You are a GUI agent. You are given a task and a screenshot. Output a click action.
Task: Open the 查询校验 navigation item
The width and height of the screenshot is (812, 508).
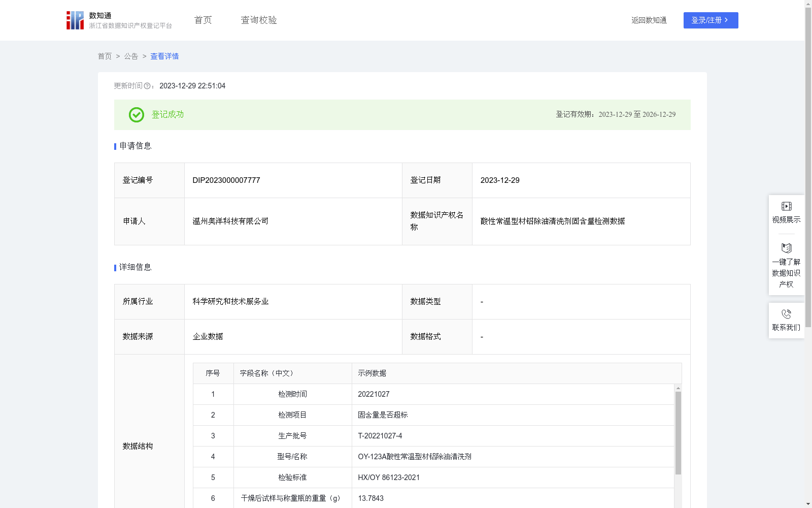pyautogui.click(x=259, y=20)
